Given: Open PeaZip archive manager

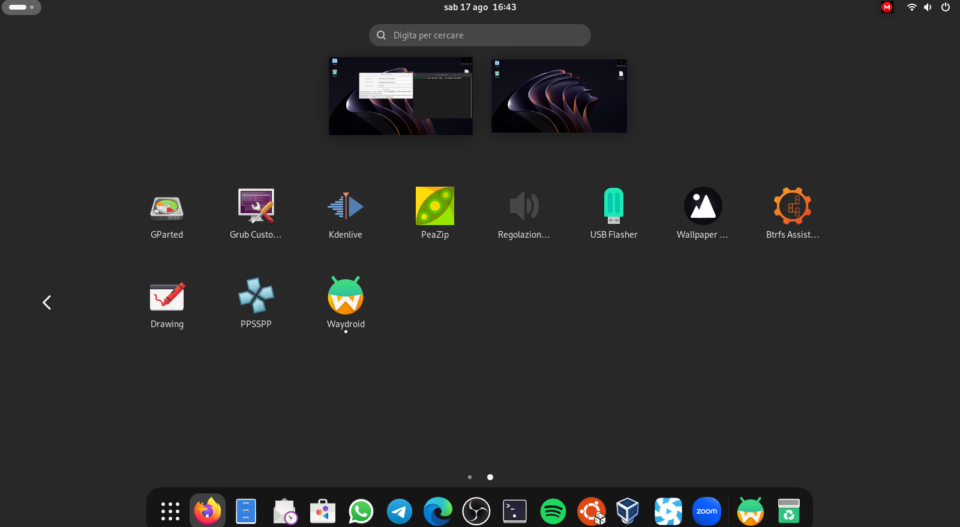Looking at the screenshot, I should tap(435, 206).
